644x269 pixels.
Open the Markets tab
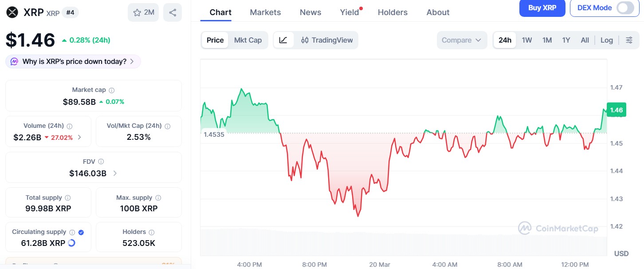[265, 12]
